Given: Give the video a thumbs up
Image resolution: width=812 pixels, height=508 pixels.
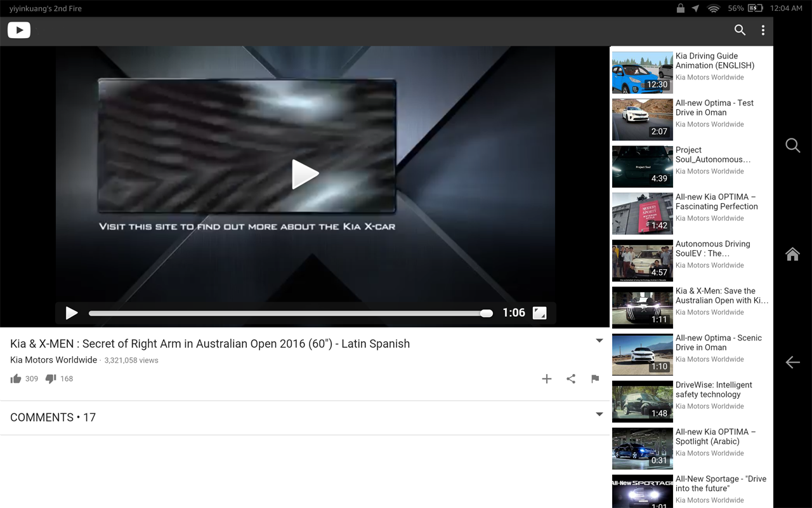Looking at the screenshot, I should (16, 378).
